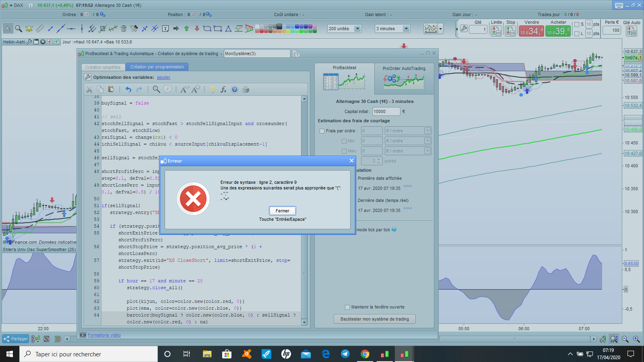Click the alert bell icon
Image resolution: width=644 pixels, height=362 pixels.
29,29
